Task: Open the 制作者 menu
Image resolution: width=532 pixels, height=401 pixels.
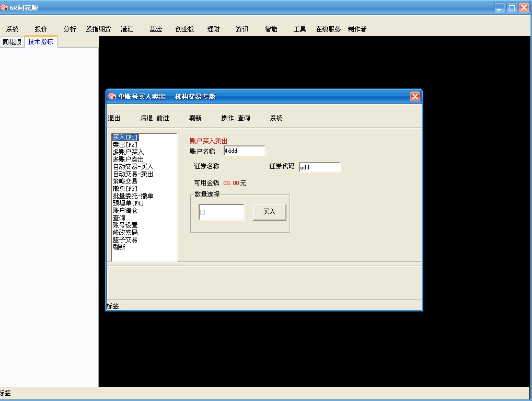Action: tap(357, 29)
